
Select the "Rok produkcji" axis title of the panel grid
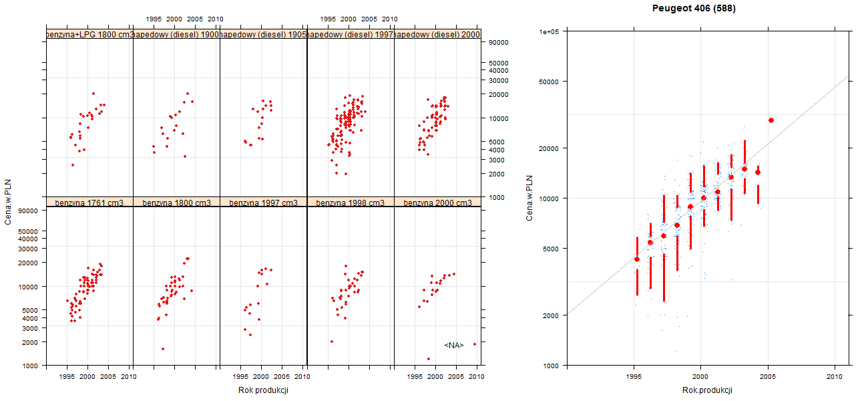click(x=263, y=390)
